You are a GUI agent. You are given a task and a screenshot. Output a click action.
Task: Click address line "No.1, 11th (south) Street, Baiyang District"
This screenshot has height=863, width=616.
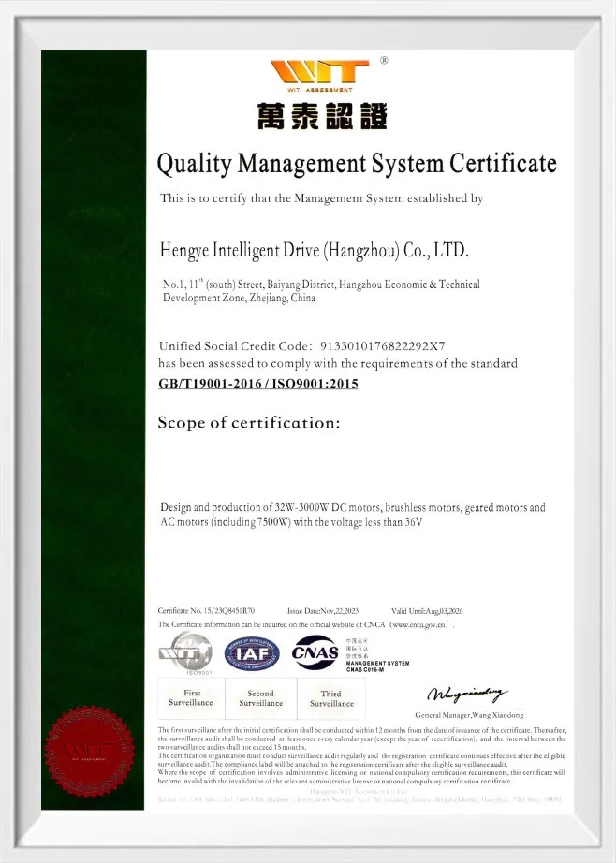pos(321,284)
